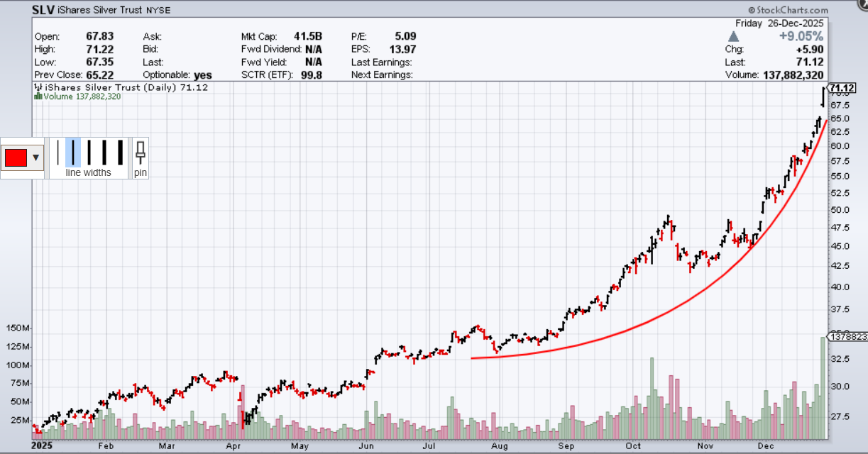The height and width of the screenshot is (454, 868).
Task: Click the "line widths" label
Action: tap(88, 172)
